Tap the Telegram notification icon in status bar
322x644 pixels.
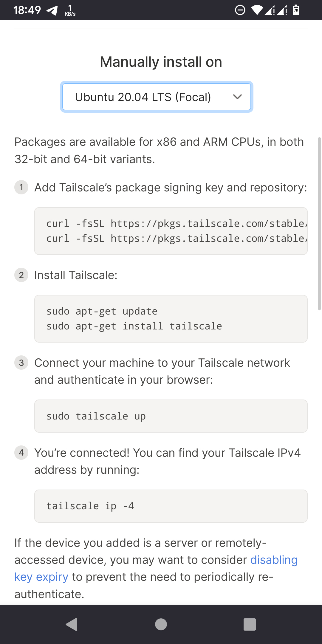tap(52, 10)
